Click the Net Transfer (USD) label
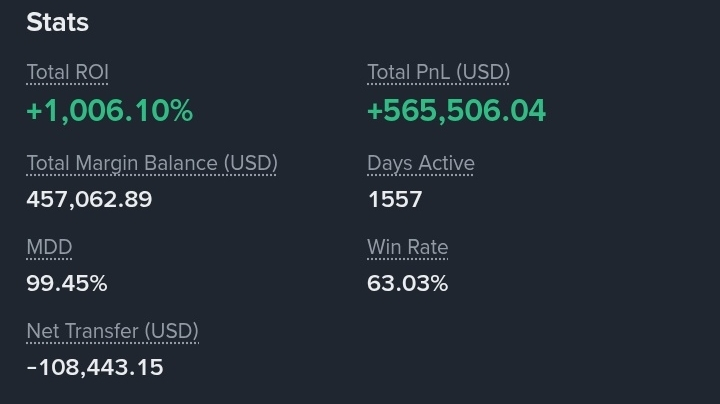This screenshot has height=404, width=720. click(x=112, y=331)
